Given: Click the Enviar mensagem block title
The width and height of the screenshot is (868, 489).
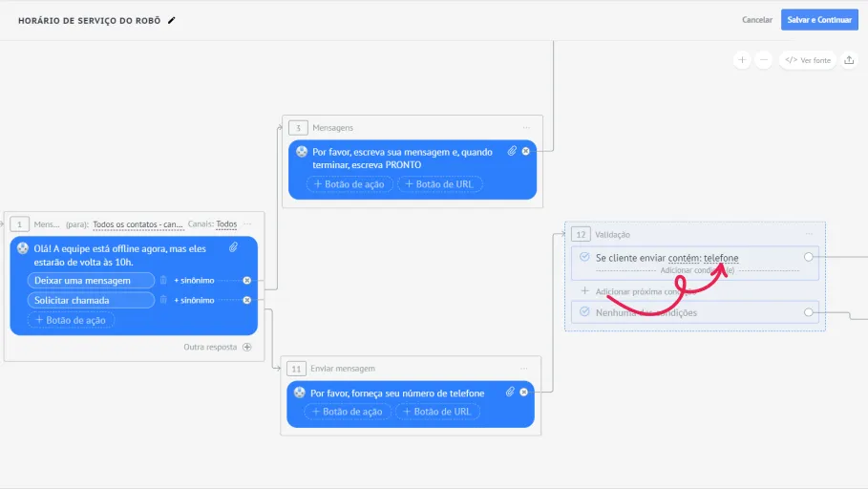Looking at the screenshot, I should (x=343, y=369).
